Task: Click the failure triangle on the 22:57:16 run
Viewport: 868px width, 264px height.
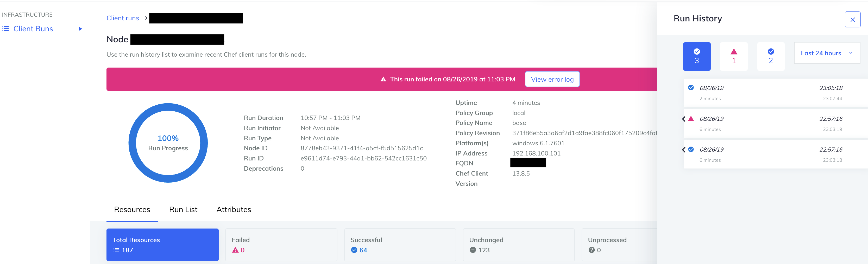Action: (x=691, y=118)
